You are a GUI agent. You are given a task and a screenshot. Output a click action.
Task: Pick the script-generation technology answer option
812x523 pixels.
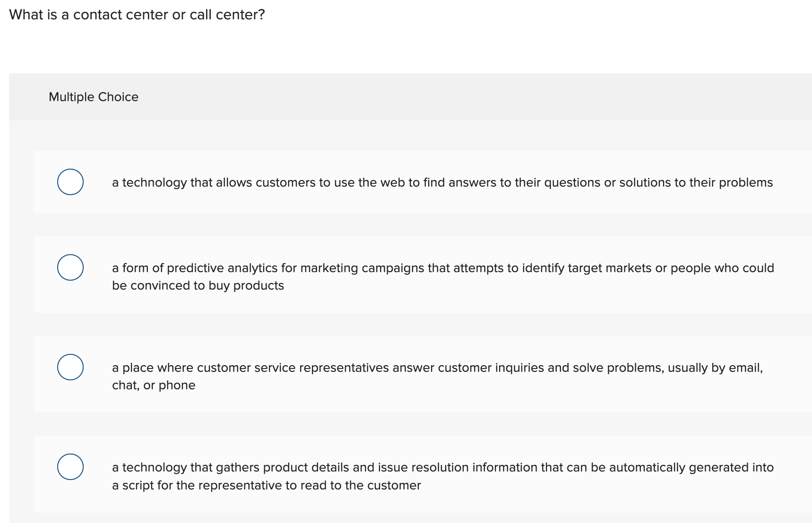[70, 467]
